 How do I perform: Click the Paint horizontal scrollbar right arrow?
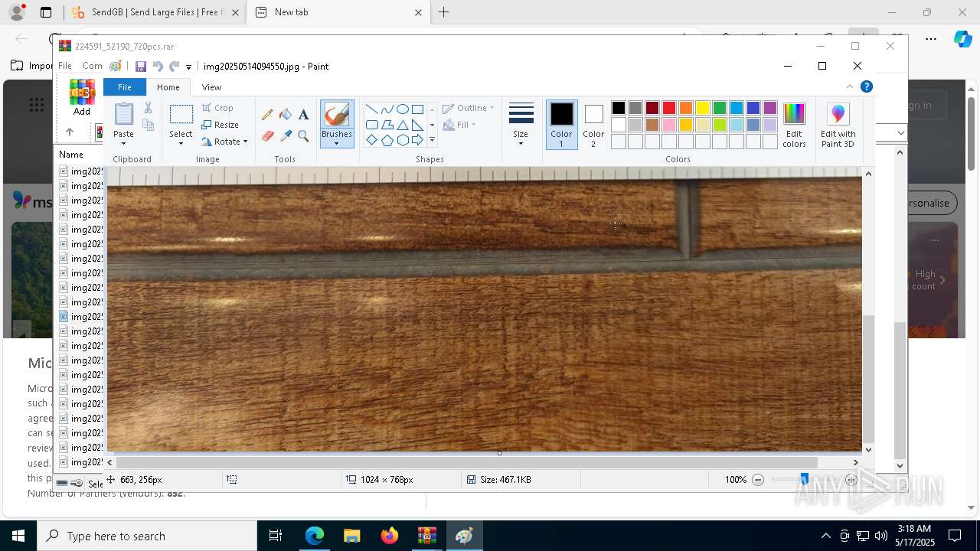point(855,462)
